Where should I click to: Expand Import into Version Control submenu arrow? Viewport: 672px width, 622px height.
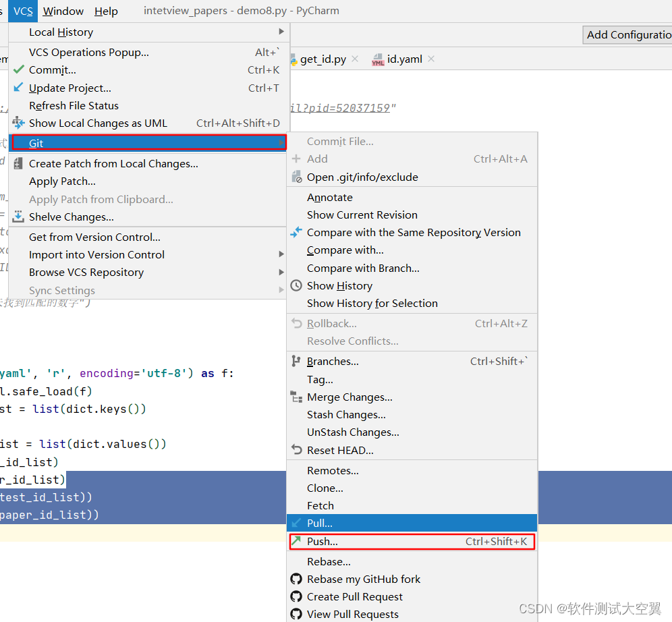281,254
